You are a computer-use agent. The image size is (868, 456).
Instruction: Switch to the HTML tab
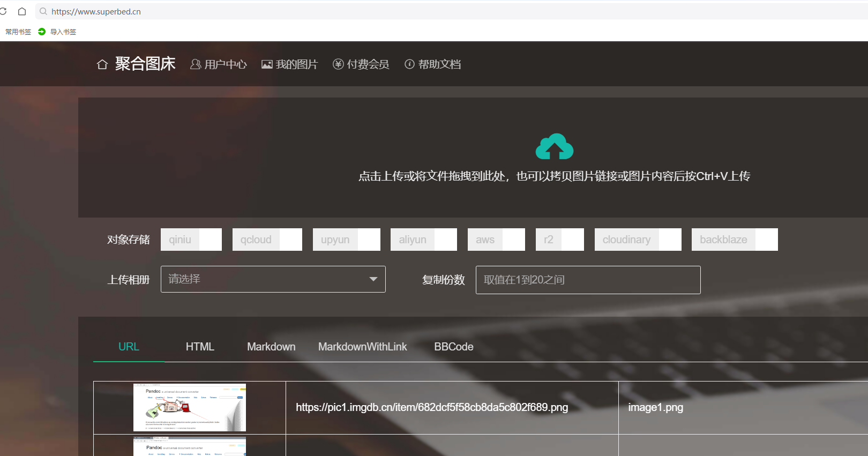click(200, 347)
